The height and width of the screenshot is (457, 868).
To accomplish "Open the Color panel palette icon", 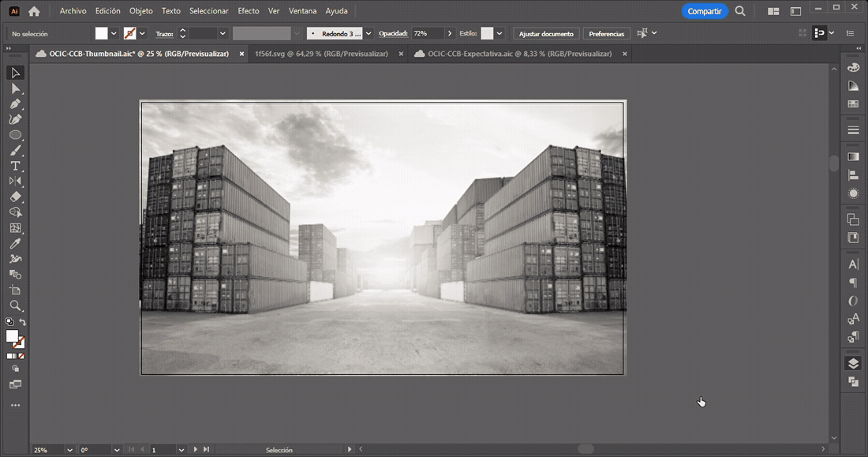I will coord(853,68).
